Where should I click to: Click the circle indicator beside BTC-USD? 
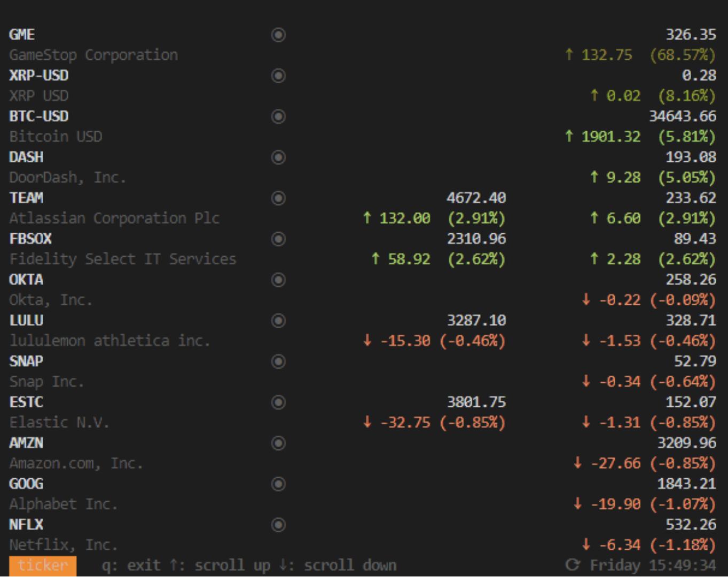278,116
